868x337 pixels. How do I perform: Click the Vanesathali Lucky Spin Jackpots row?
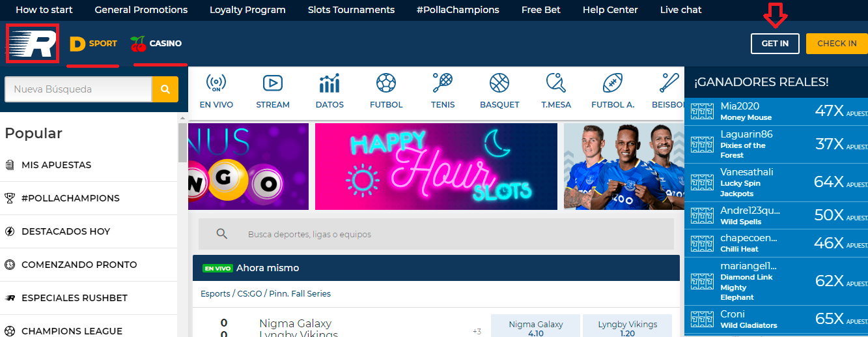coord(776,182)
